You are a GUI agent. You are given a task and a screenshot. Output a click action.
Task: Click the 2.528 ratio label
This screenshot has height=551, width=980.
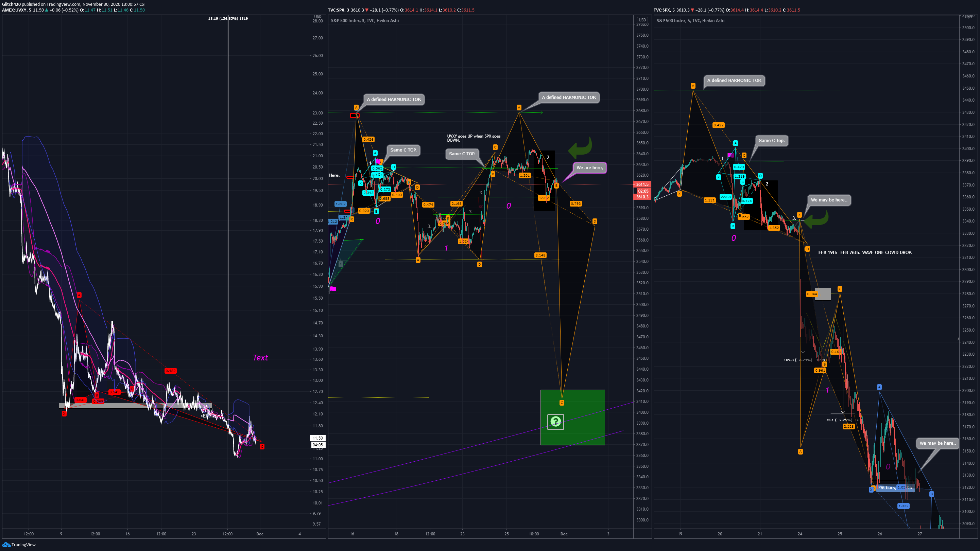coord(848,427)
